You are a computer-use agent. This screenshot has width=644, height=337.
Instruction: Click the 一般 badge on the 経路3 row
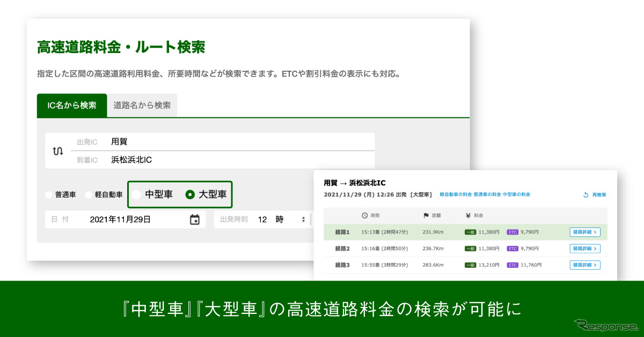point(472,265)
